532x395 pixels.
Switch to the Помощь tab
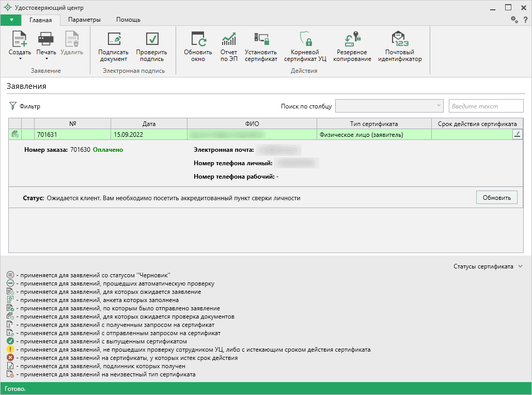(x=128, y=20)
